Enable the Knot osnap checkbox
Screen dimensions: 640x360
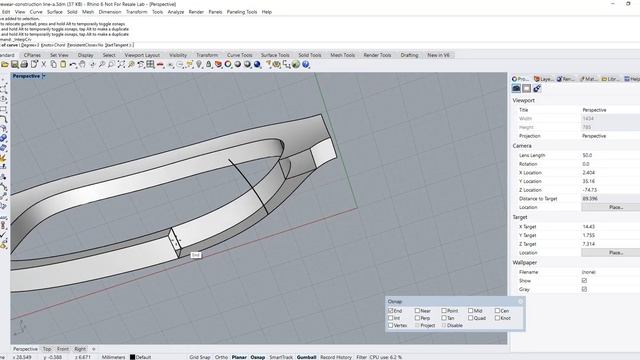[x=497, y=318]
